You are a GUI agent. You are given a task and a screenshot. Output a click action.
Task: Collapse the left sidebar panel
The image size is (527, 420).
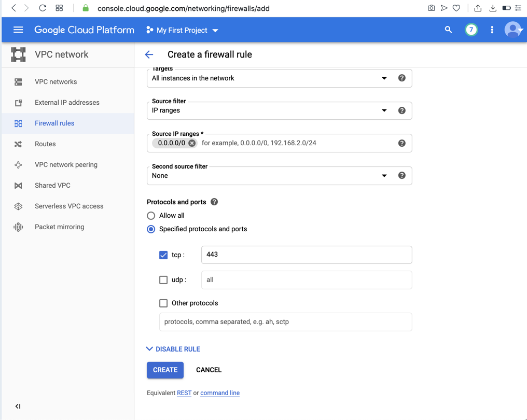click(x=18, y=407)
